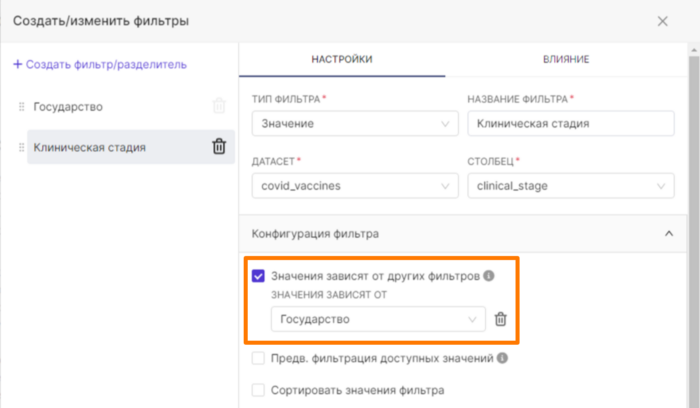Image resolution: width=700 pixels, height=408 pixels.
Task: Open the Тип фильтра dropdown showing Значение
Action: coord(355,123)
